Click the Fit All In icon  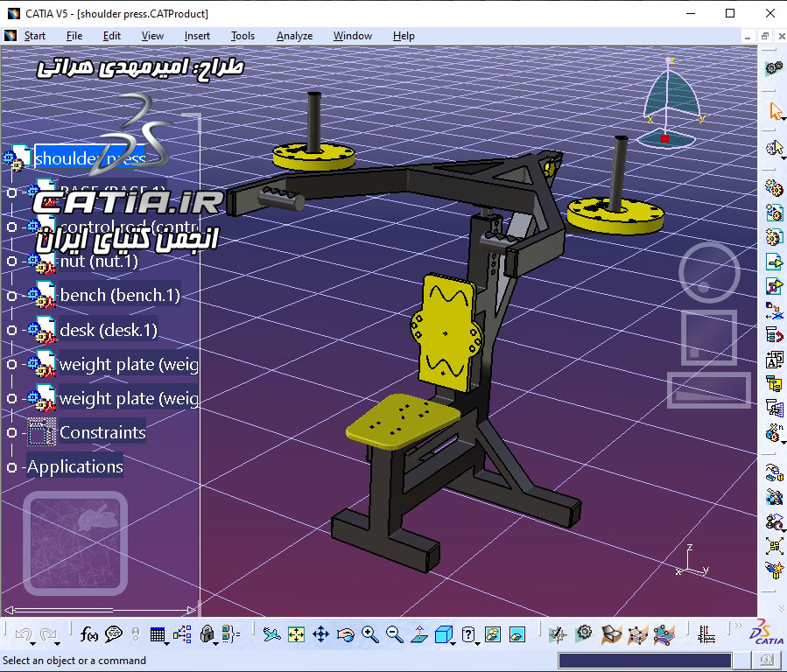(296, 634)
